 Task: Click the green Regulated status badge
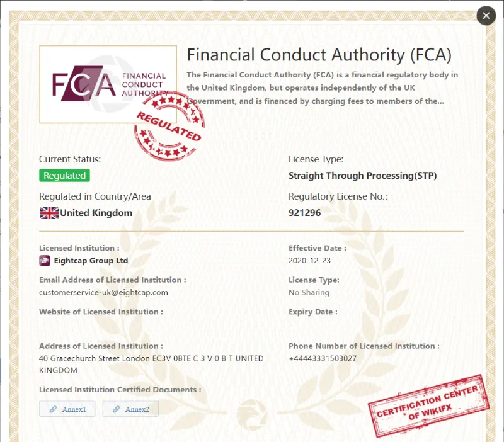(65, 176)
